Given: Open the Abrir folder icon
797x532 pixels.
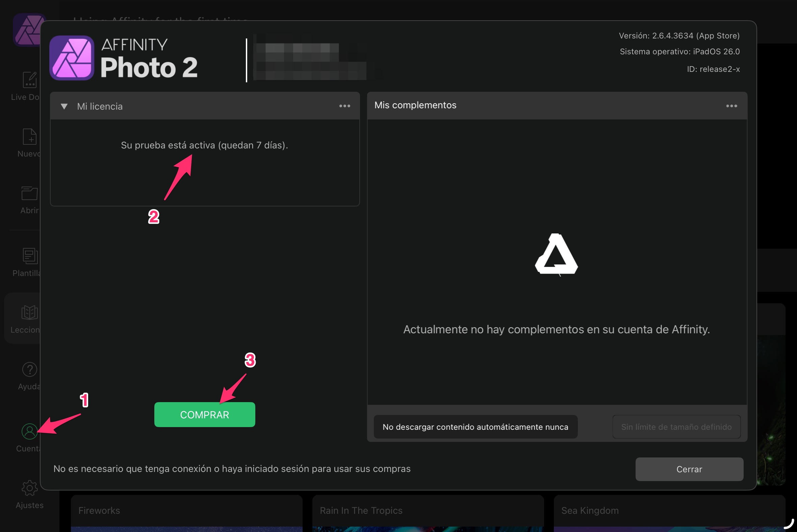Looking at the screenshot, I should coord(29,193).
